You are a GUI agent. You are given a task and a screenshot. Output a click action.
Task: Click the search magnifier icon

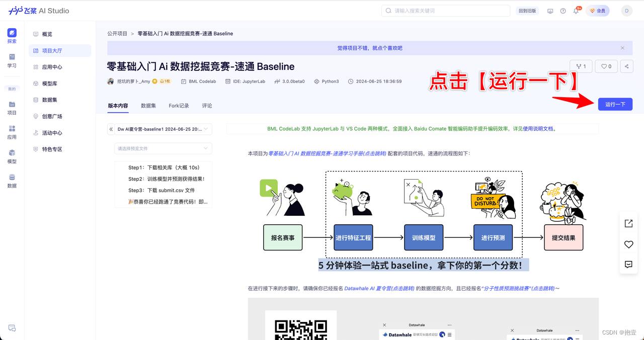point(388,11)
